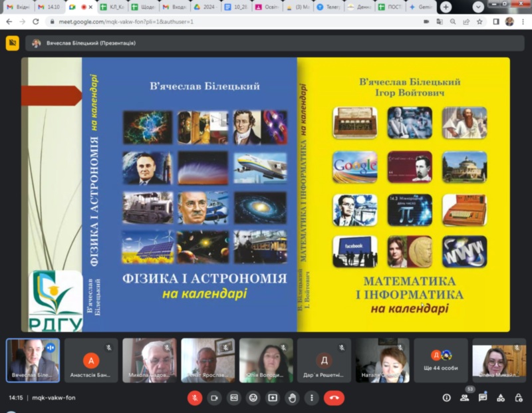Click the 'Ще 44 особи' participants tile

440,360
